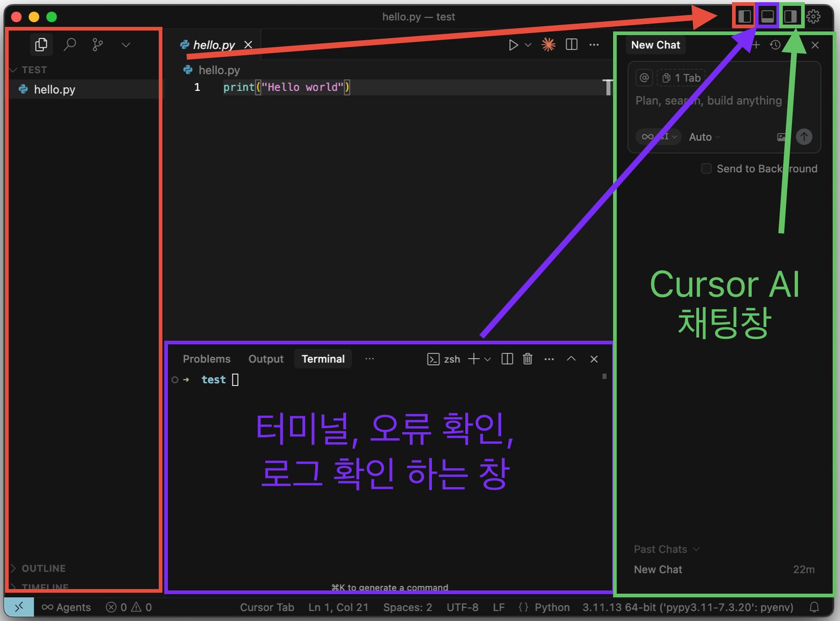Open chat history clock icon

pos(775,45)
